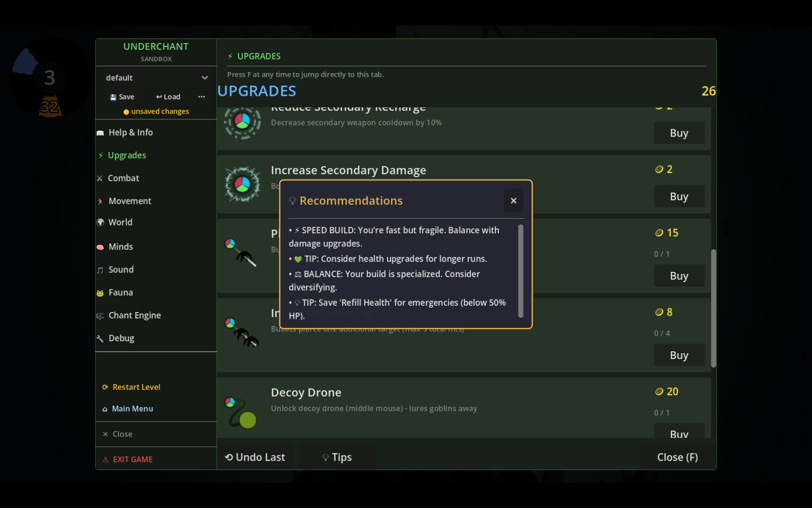Buy the Decoy Drone upgrade
This screenshot has width=812, height=508.
click(679, 432)
